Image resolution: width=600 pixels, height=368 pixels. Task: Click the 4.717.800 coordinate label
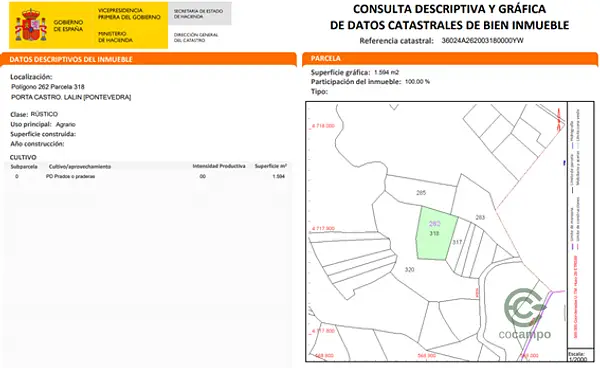coord(322,331)
